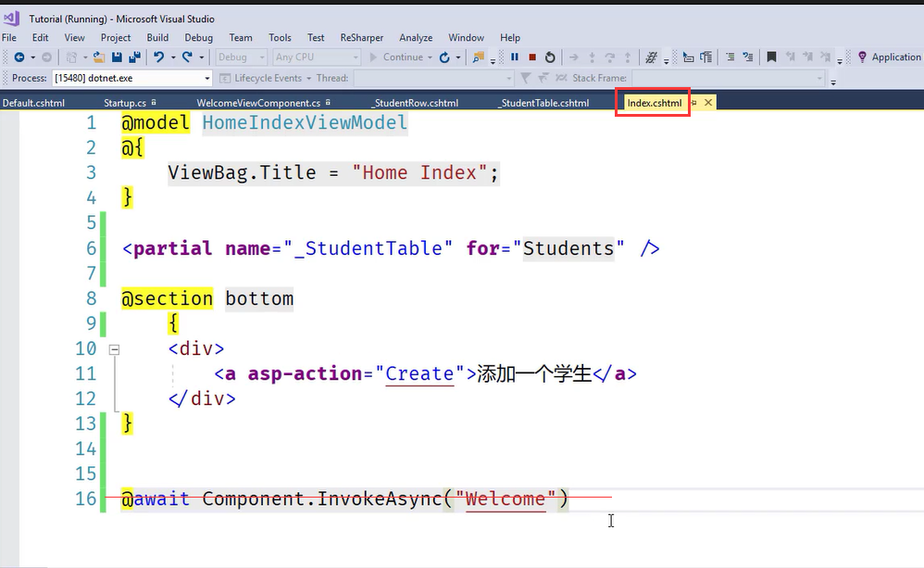Screen dimensions: 924x568
Task: Open the Test menu
Action: pyautogui.click(x=316, y=38)
